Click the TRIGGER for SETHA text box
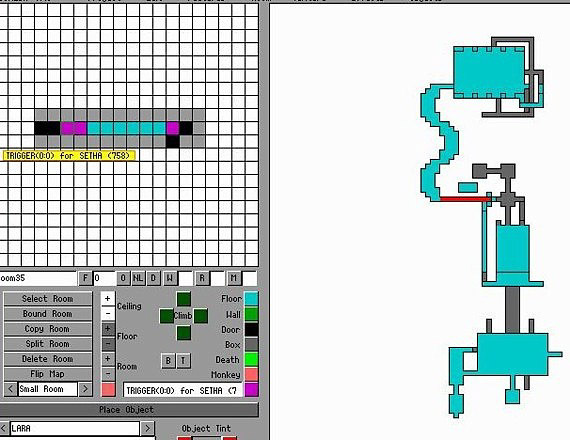570x440 pixels. [x=183, y=390]
